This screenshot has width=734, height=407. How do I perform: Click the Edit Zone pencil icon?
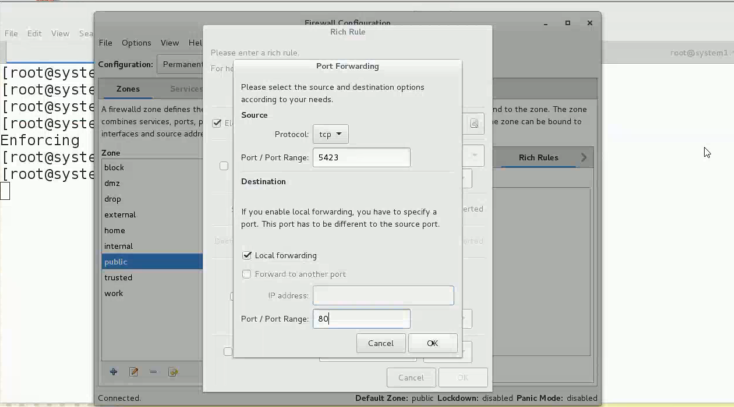133,372
